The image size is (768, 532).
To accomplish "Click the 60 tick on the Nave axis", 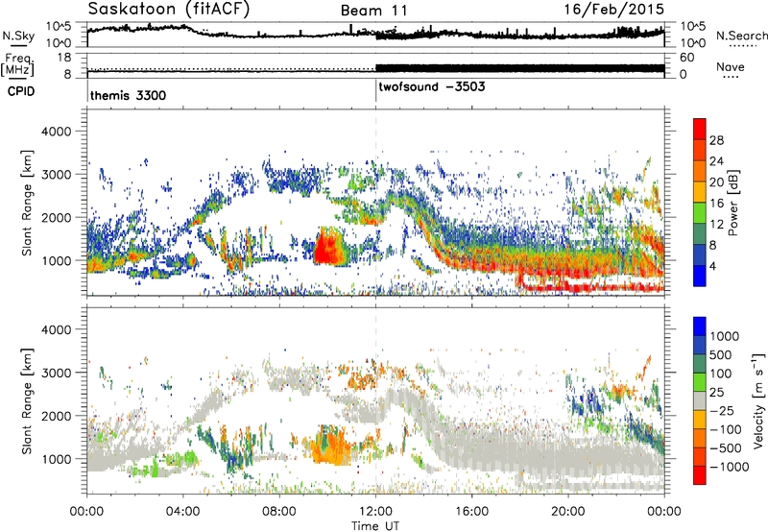I will [x=687, y=58].
